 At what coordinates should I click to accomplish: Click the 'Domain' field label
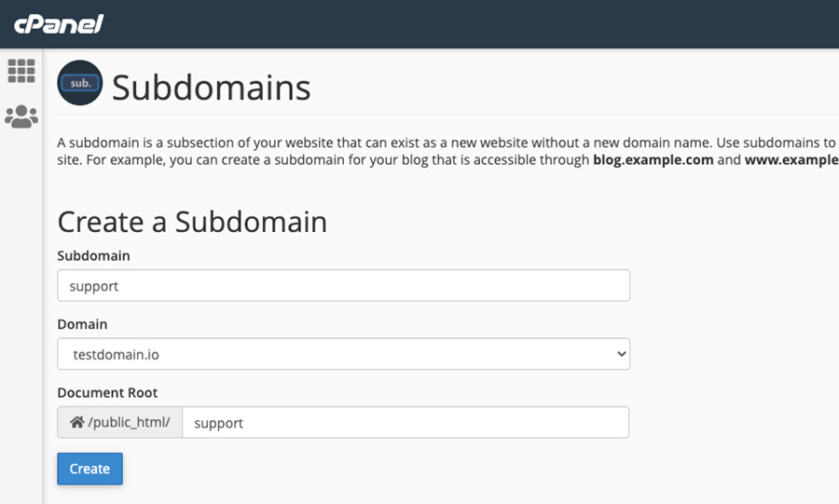coord(82,324)
